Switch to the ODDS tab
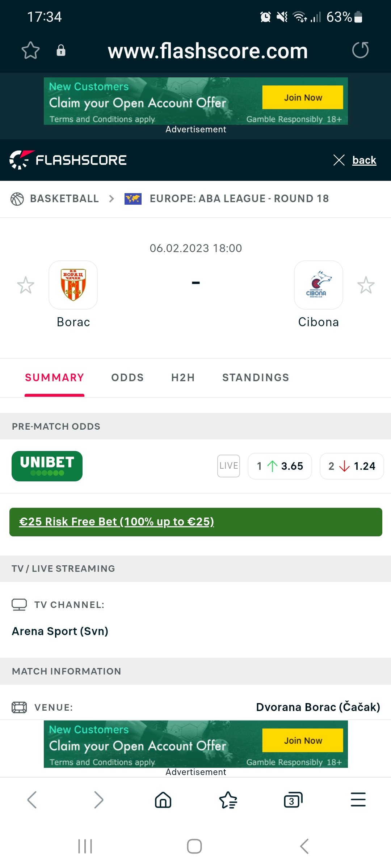 click(127, 378)
